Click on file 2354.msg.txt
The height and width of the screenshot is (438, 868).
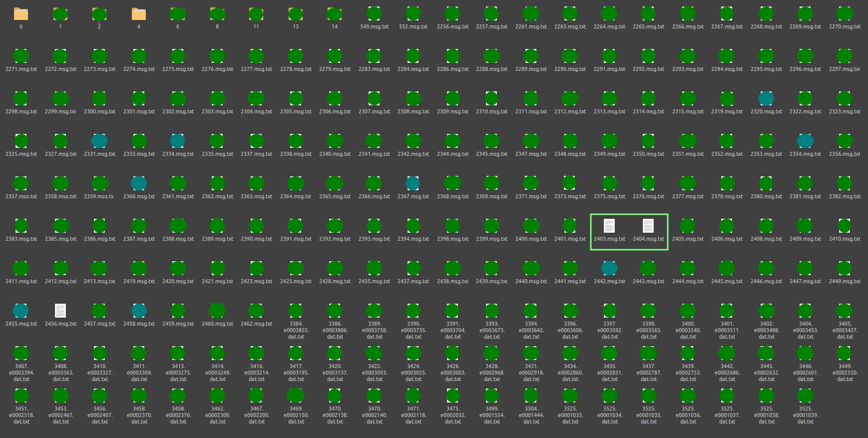pos(805,141)
